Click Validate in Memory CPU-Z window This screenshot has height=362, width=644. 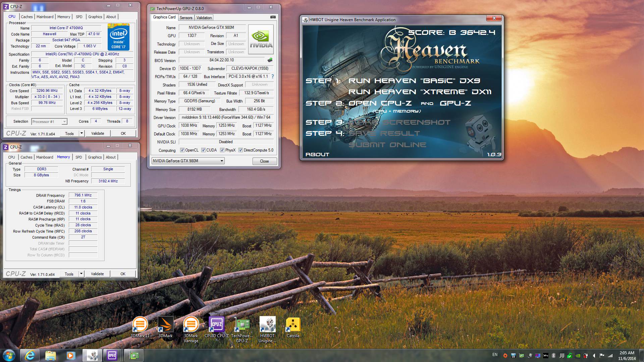[x=97, y=274]
